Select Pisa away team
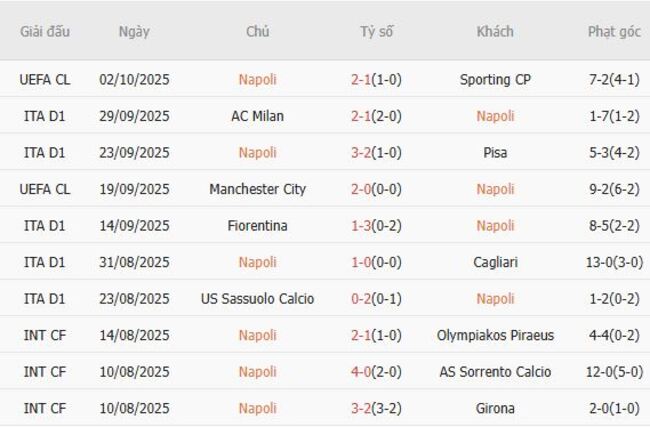Screen dimensions: 650x427 (495, 153)
